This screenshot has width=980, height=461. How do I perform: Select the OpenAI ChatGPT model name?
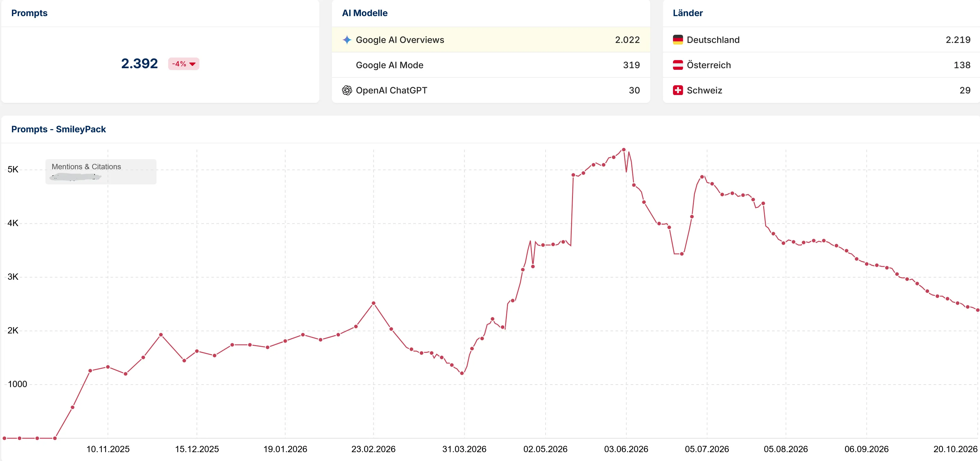392,90
